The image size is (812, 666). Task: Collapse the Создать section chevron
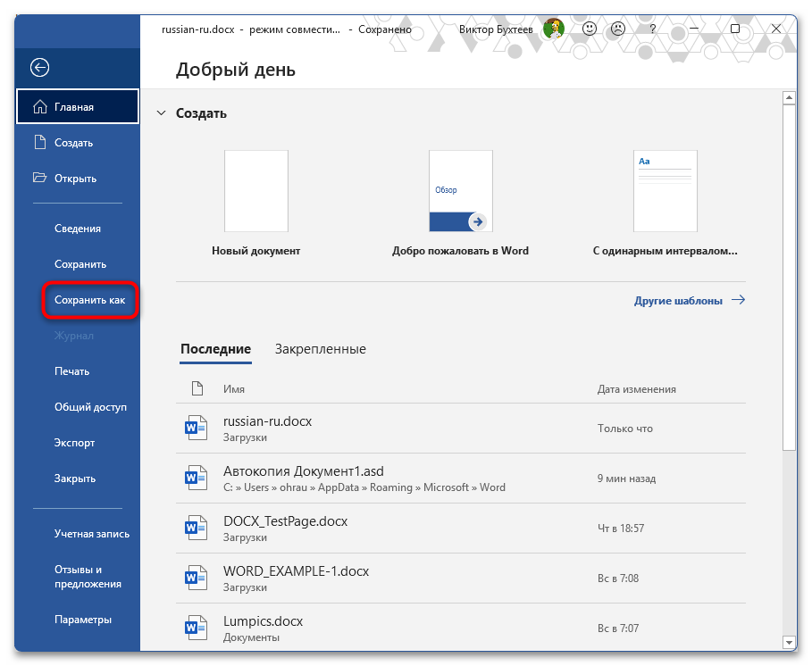[x=161, y=113]
